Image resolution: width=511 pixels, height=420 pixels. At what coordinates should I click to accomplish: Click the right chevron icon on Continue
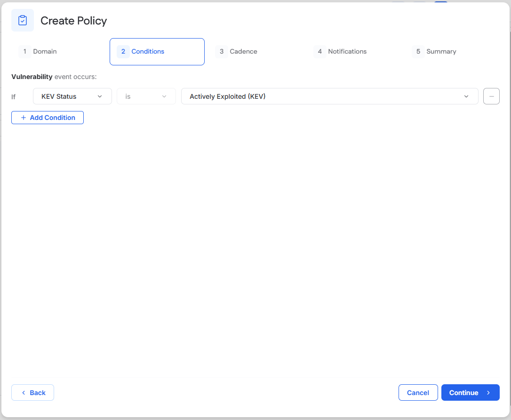tap(488, 393)
